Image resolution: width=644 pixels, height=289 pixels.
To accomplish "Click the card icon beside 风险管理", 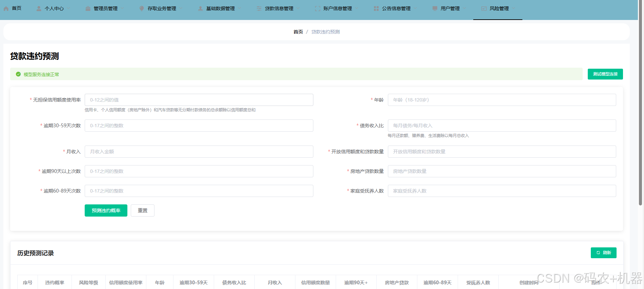I will coord(484,8).
